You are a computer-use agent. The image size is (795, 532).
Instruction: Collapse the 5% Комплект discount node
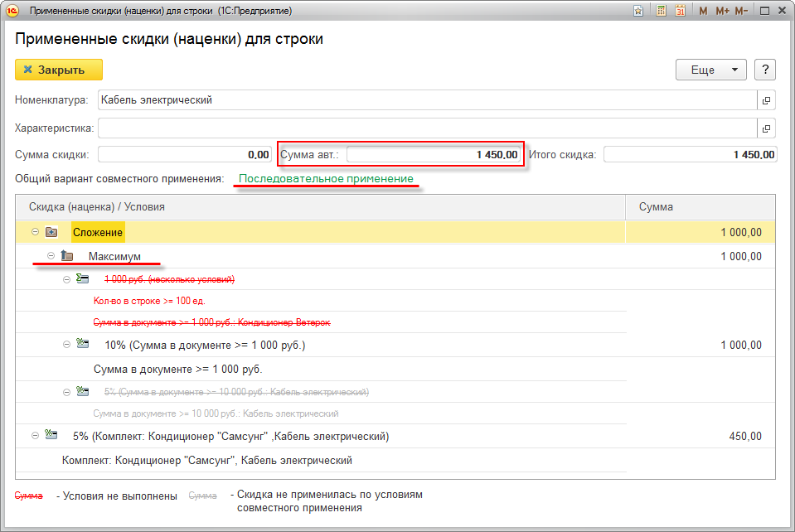coord(35,435)
